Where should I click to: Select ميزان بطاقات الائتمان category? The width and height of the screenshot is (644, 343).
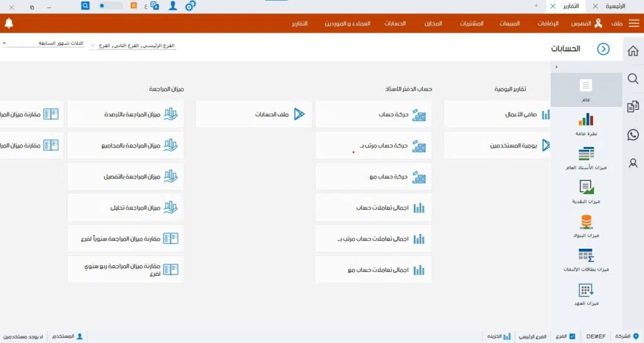coord(586,260)
